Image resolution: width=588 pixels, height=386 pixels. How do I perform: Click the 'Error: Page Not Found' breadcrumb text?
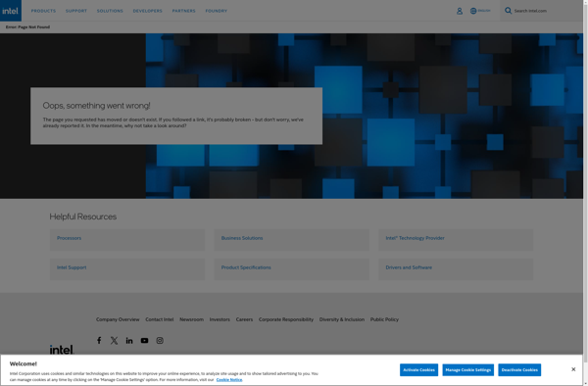[27, 27]
